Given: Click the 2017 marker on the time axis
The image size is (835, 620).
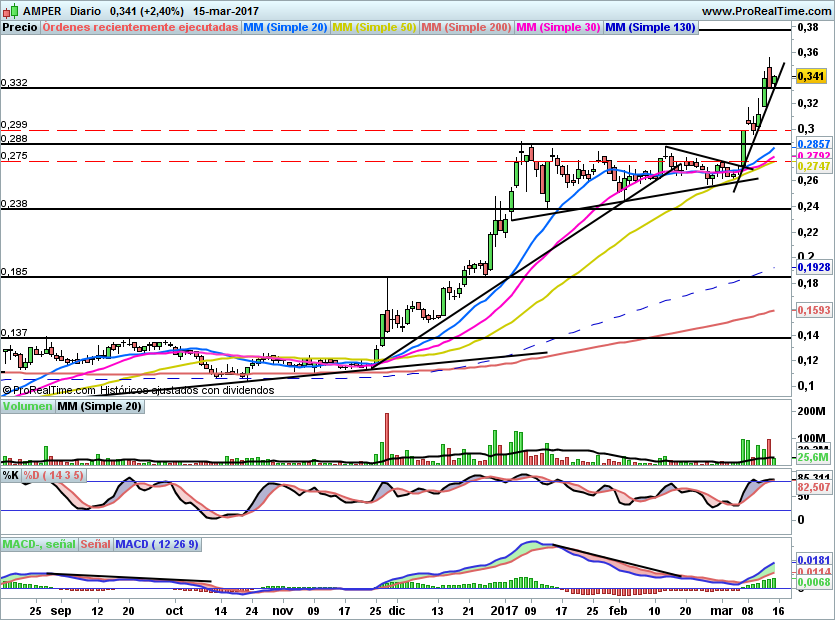Looking at the screenshot, I should click(504, 610).
